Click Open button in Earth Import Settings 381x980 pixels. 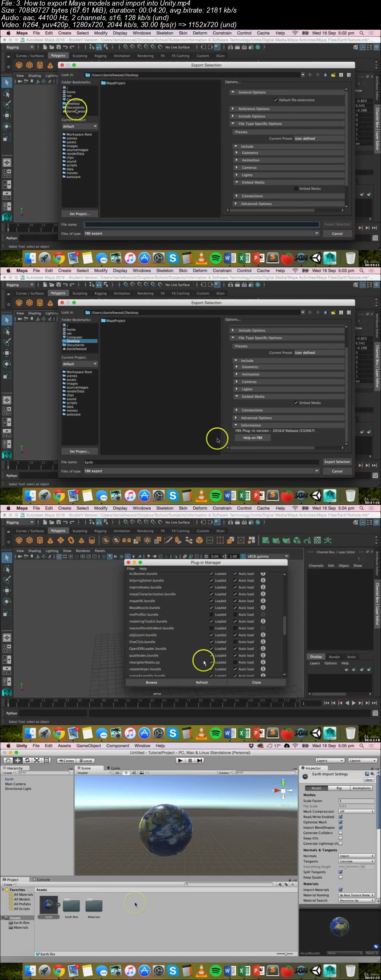point(368,780)
